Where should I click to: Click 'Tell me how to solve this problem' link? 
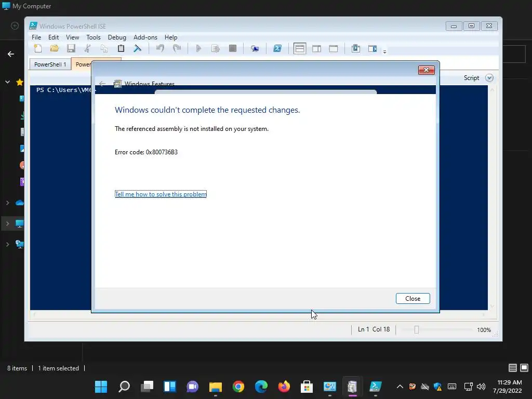tap(161, 194)
